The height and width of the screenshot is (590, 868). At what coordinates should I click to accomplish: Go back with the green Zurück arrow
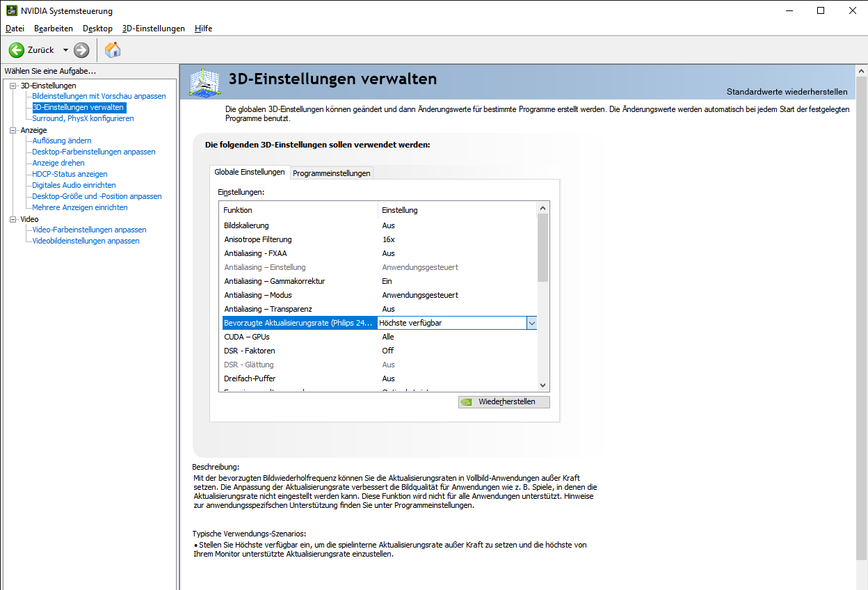[17, 50]
